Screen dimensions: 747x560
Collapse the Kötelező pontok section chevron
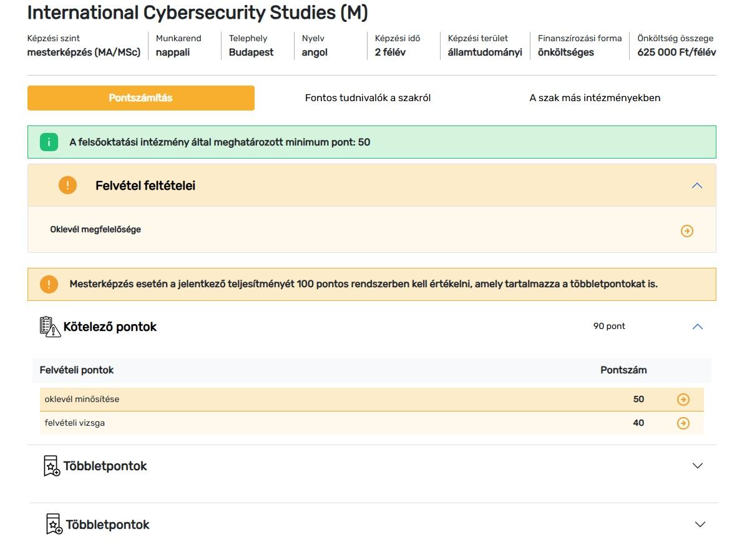pyautogui.click(x=698, y=327)
